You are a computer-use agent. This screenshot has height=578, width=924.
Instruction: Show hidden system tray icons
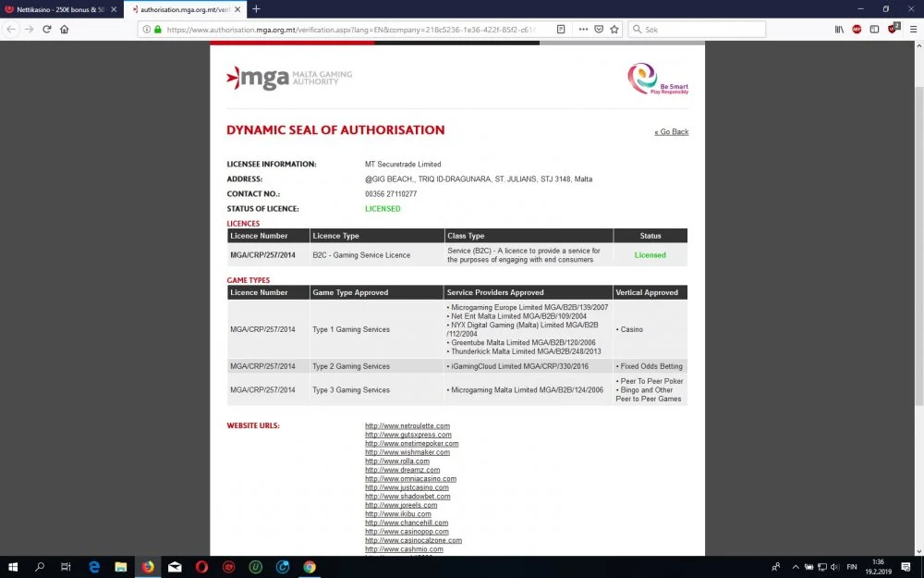(x=795, y=567)
